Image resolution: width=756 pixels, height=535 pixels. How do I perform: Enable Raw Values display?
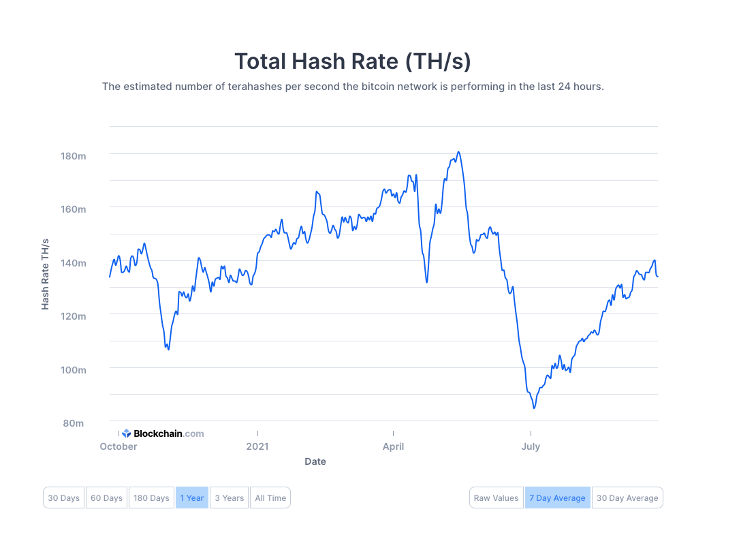tap(496, 498)
